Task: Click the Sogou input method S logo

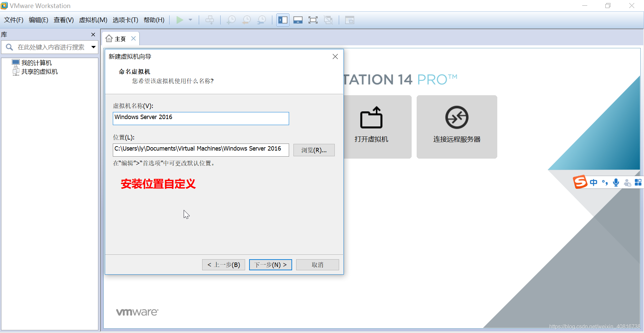Action: 580,182
